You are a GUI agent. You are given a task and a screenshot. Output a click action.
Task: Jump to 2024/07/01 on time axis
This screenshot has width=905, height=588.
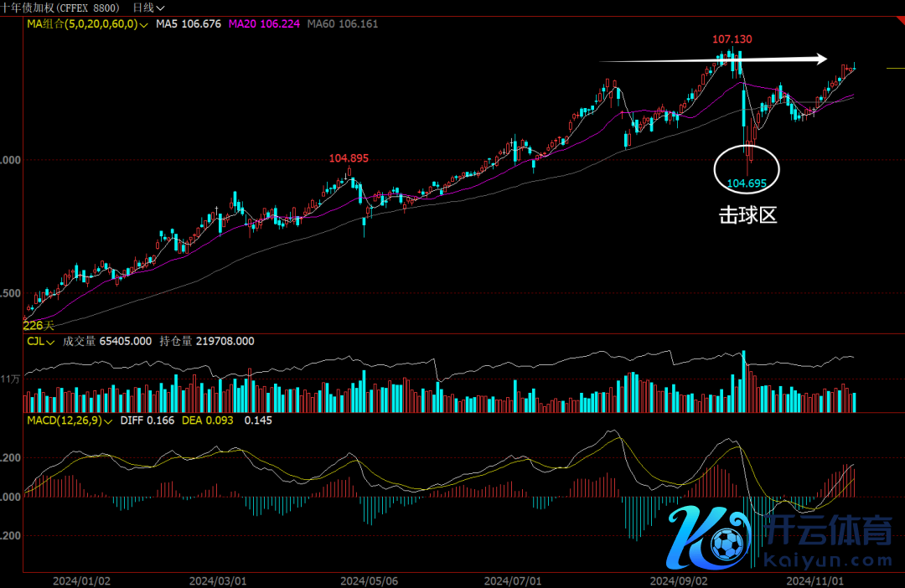[x=513, y=580]
